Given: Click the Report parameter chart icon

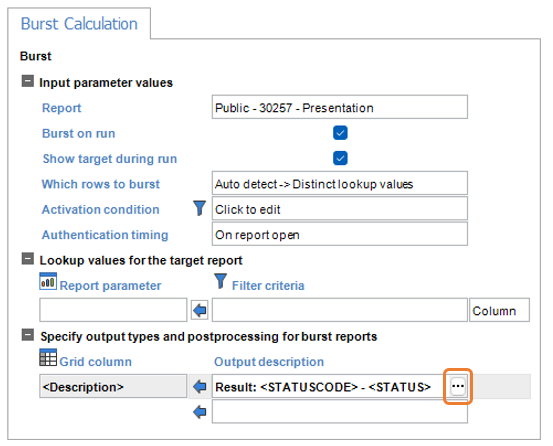Looking at the screenshot, I should (x=48, y=281).
